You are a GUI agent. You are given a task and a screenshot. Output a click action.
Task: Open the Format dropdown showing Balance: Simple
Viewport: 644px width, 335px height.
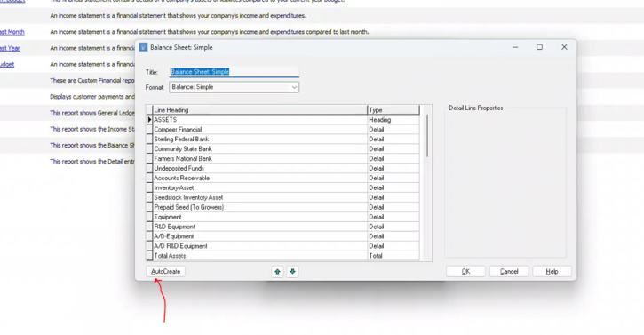(x=235, y=87)
